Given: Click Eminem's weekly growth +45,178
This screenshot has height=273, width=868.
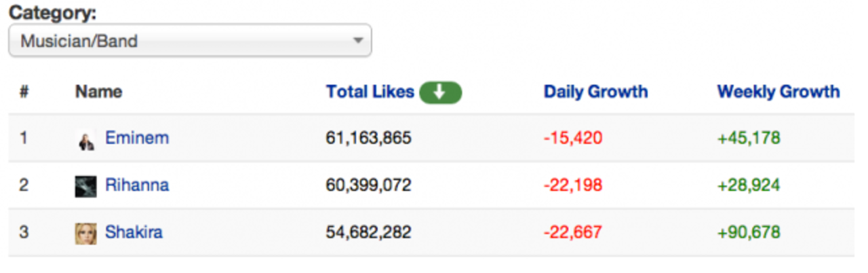Looking at the screenshot, I should [x=749, y=139].
